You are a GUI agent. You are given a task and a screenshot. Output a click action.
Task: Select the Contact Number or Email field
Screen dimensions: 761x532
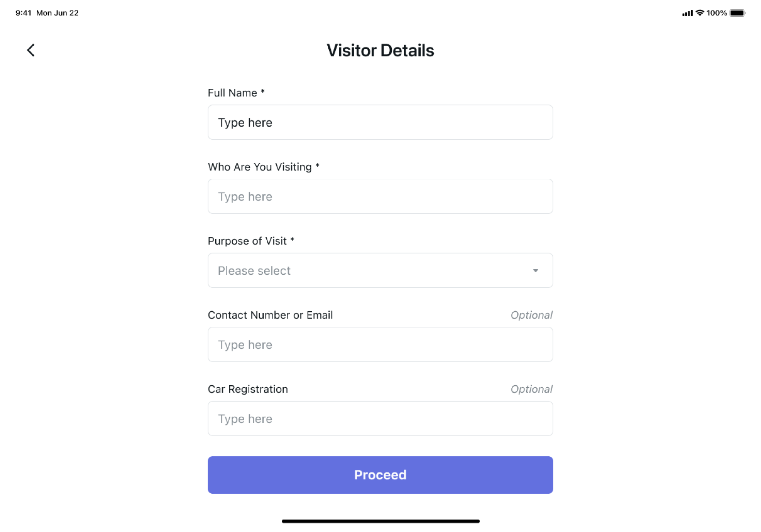[x=380, y=344]
